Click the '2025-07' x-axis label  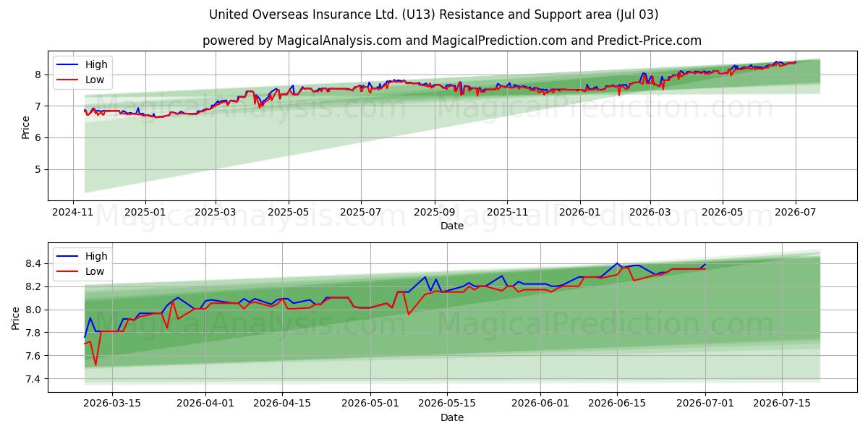(361, 213)
